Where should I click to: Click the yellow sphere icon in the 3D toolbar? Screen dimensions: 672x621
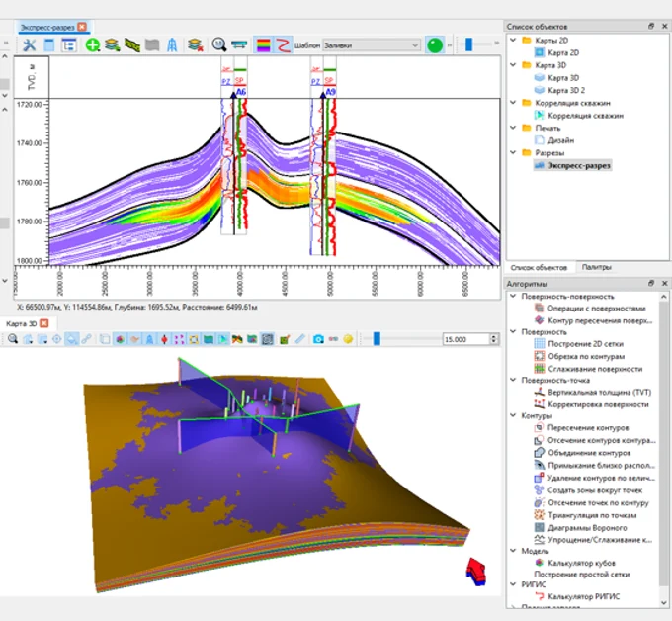pyautogui.click(x=348, y=339)
